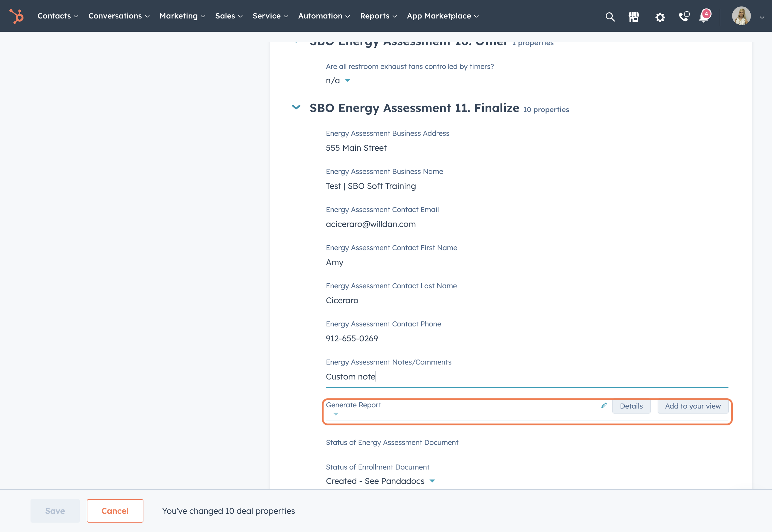
Task: Open the Contacts menu
Action: coord(58,16)
